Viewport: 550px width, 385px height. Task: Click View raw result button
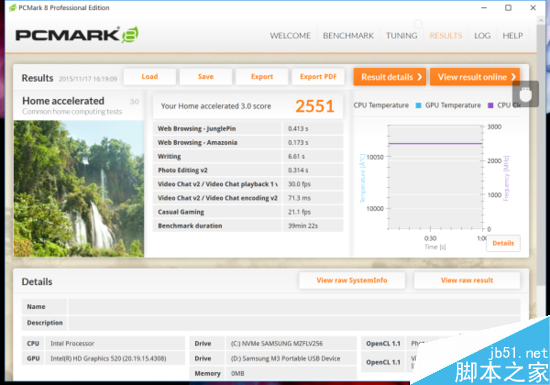click(x=467, y=280)
